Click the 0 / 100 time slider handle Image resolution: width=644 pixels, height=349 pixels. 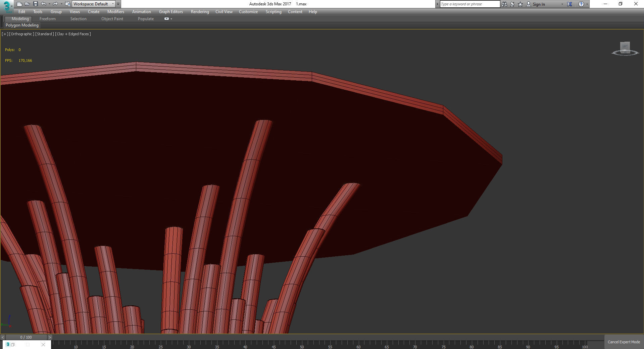point(26,337)
